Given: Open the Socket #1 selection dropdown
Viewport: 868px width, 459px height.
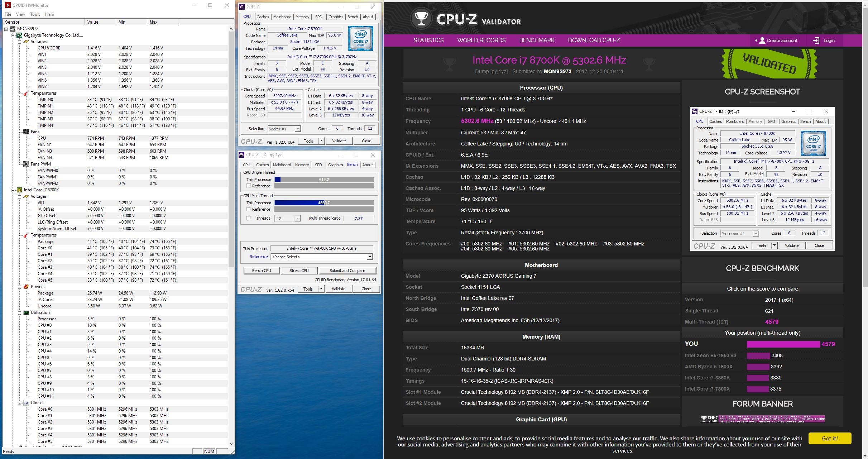Looking at the screenshot, I should (298, 129).
